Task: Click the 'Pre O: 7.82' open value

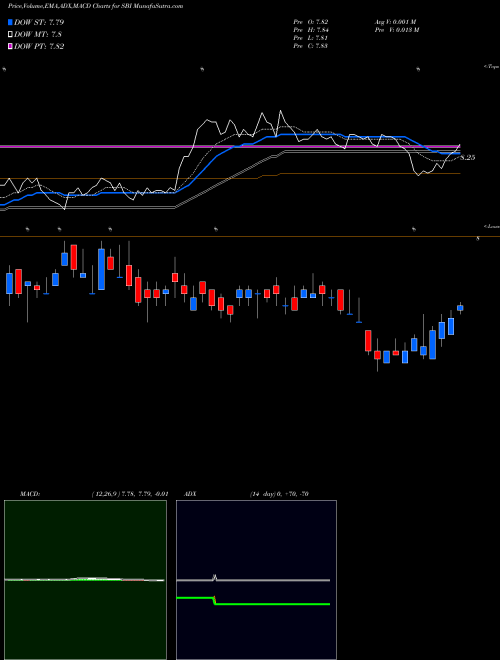Action: [311, 22]
